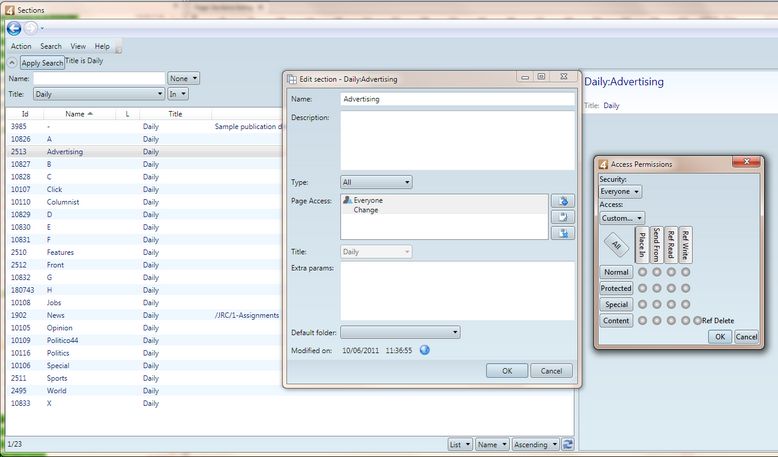Image resolution: width=778 pixels, height=457 pixels.
Task: Click Cancel in Access Permissions dialog
Action: pyautogui.click(x=746, y=336)
